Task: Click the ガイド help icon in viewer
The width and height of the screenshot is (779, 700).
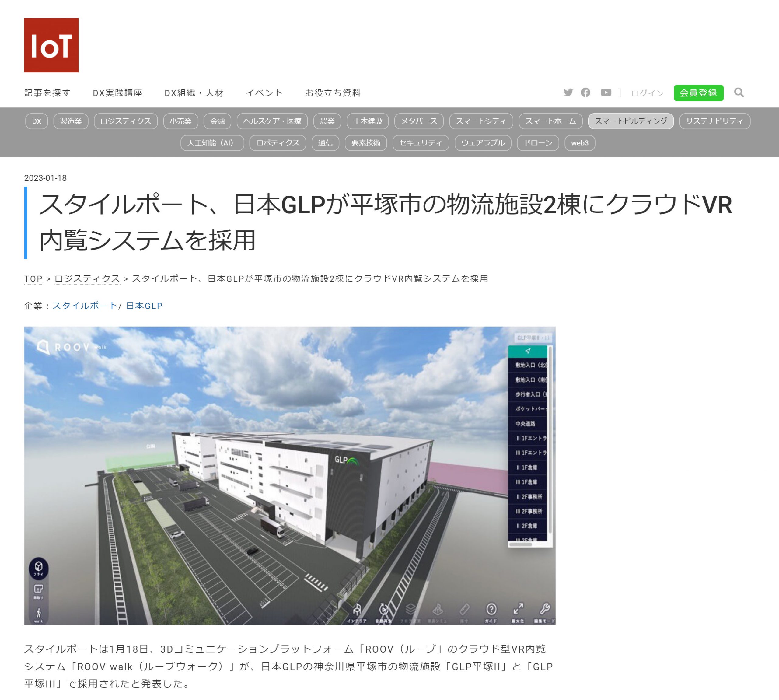Action: click(491, 612)
